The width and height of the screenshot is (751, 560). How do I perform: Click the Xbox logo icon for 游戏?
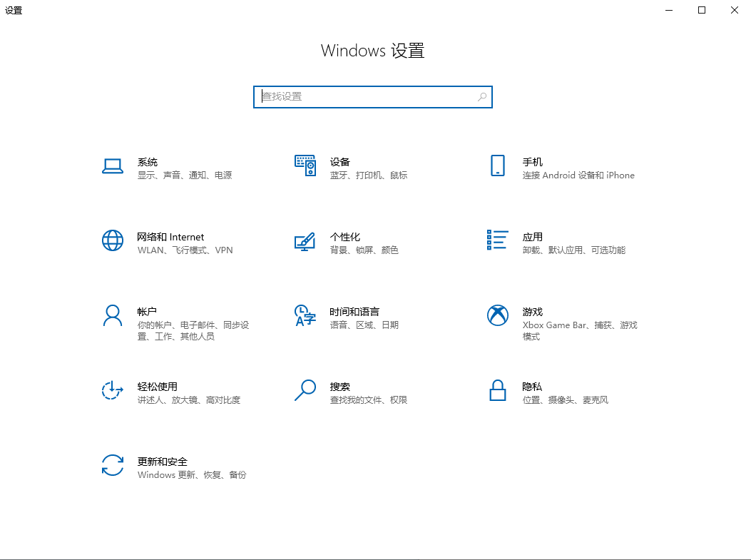click(x=497, y=315)
